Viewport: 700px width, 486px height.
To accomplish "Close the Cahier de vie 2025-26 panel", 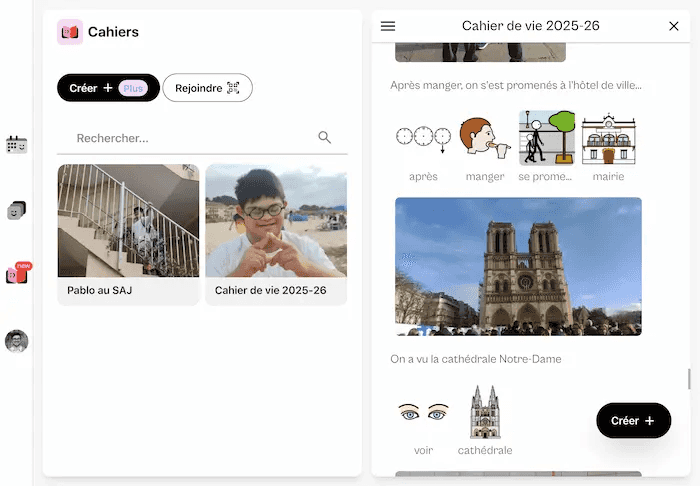I will [673, 26].
